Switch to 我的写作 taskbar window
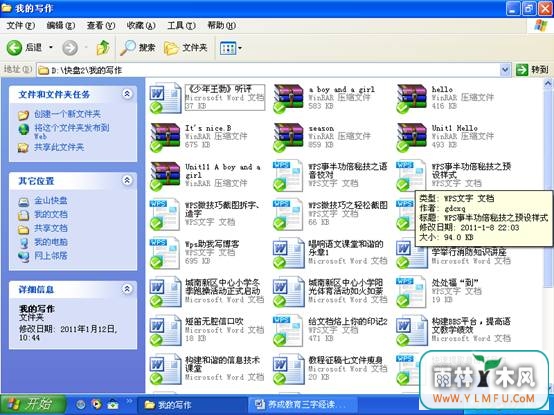Viewport: 554px width, 415px height. 192,405
